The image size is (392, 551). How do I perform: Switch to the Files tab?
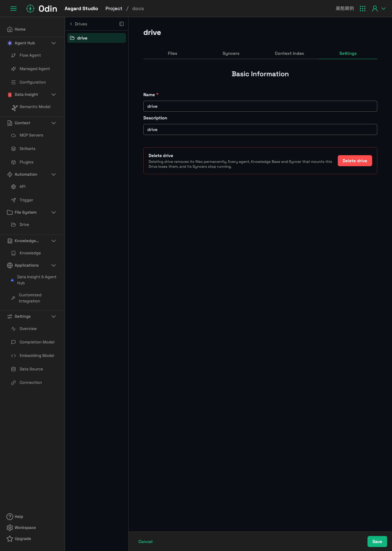172,53
